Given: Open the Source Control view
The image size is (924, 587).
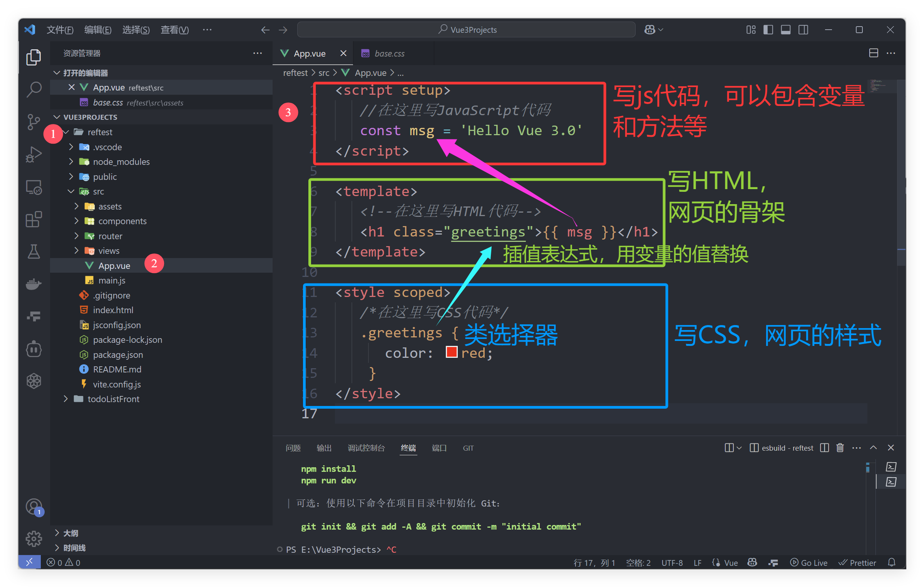Looking at the screenshot, I should tap(34, 122).
